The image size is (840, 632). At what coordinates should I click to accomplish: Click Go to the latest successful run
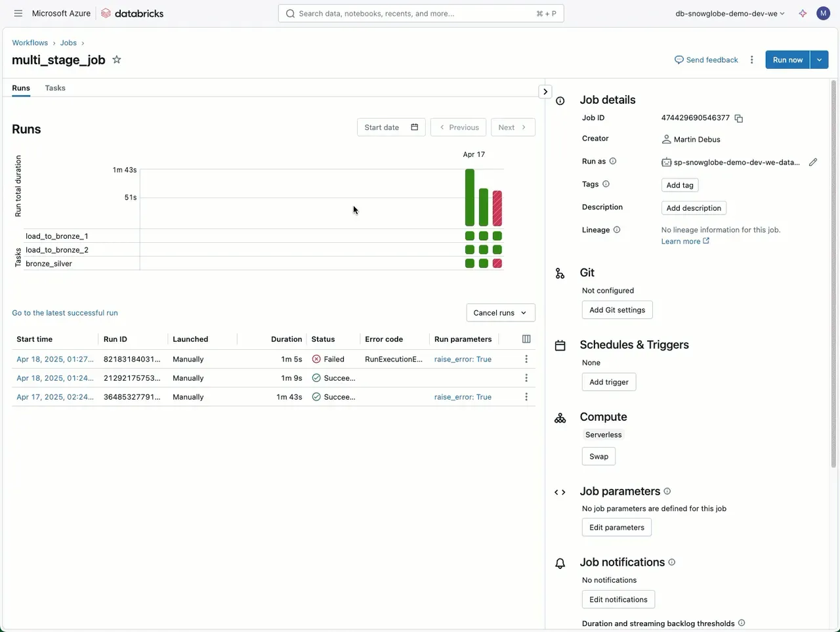[x=65, y=313]
